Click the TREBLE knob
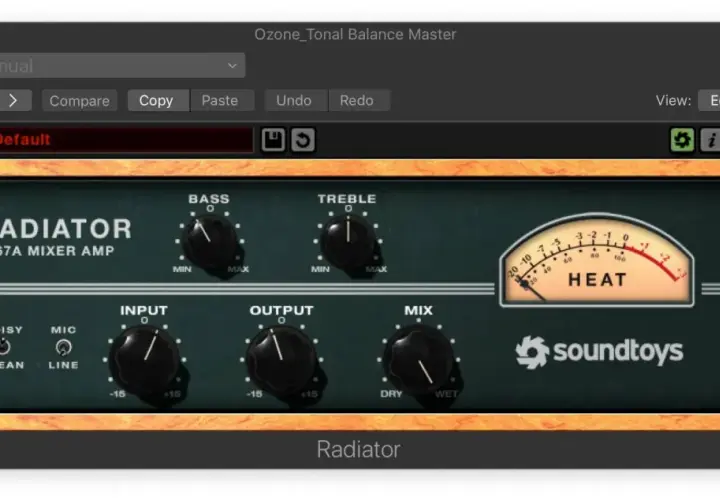The height and width of the screenshot is (500, 720). 349,242
